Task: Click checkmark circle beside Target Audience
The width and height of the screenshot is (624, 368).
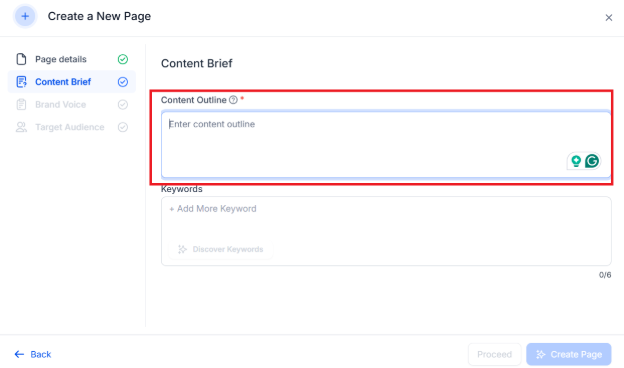Action: [123, 127]
